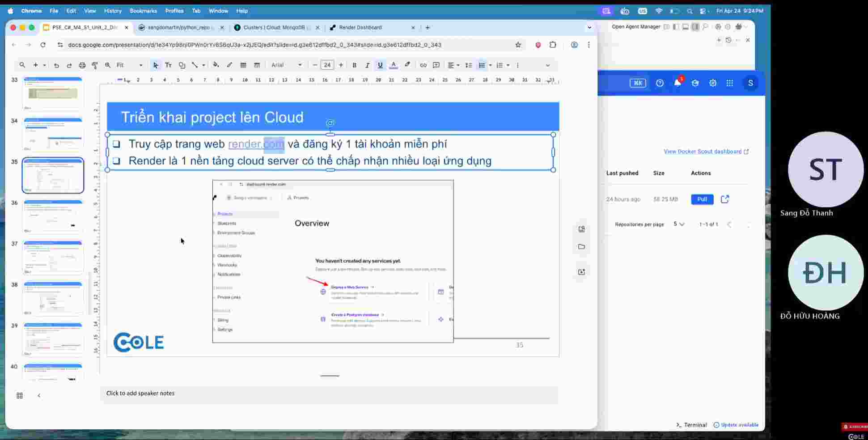Add a comment from the toolbar
This screenshot has height=440, width=868.
[436, 65]
